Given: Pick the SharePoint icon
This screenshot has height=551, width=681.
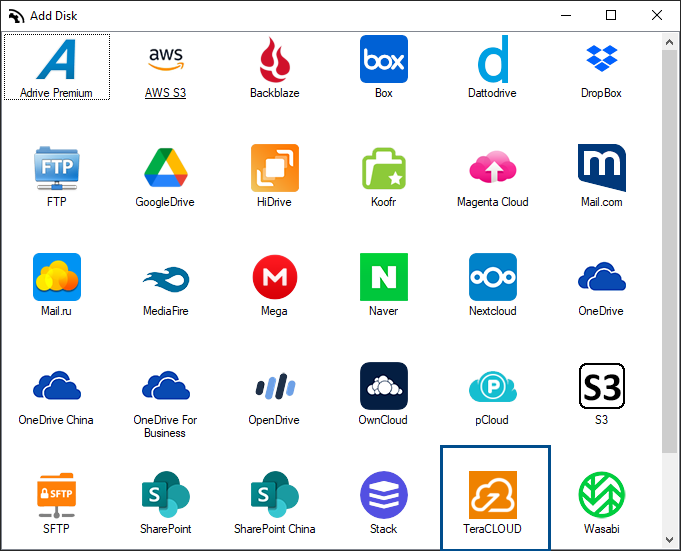Looking at the screenshot, I should (x=165, y=495).
